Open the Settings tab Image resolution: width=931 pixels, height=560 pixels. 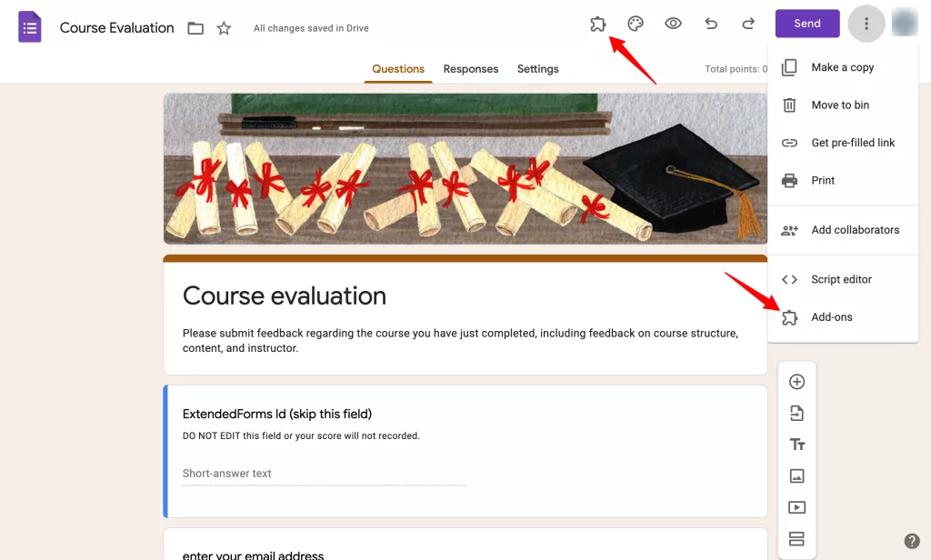coord(537,69)
